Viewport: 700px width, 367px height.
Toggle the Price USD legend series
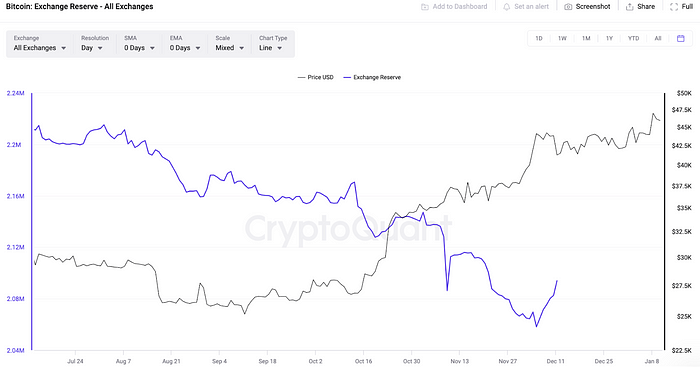point(316,77)
